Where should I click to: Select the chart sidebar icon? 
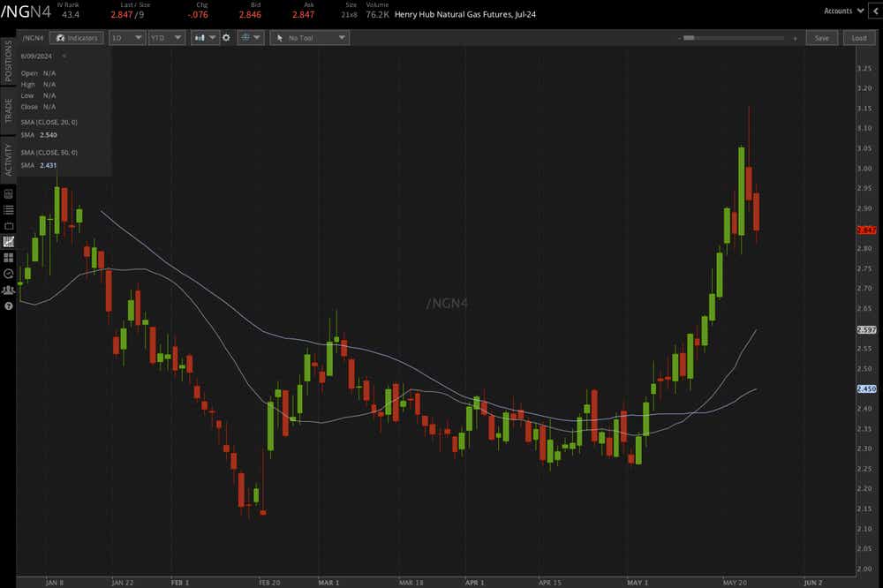click(x=9, y=242)
